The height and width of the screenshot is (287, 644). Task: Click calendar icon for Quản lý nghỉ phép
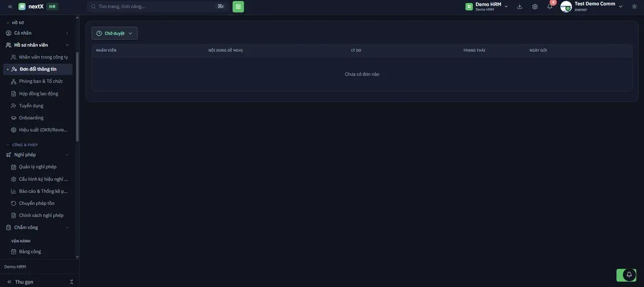pos(14,166)
